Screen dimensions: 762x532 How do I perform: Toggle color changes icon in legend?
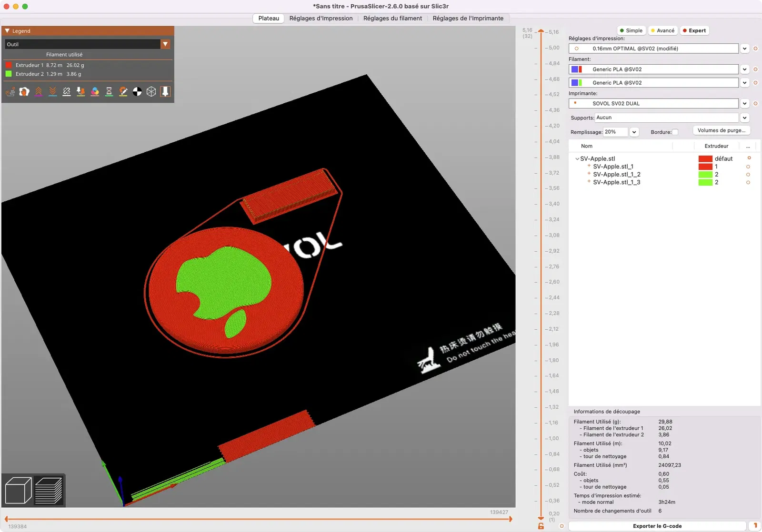click(95, 91)
